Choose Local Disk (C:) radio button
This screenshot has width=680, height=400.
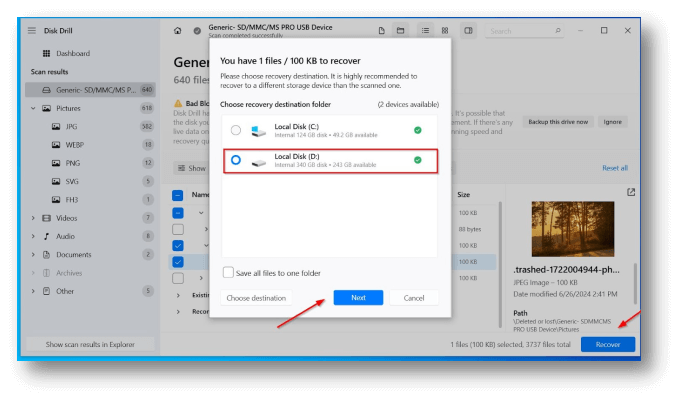(235, 130)
